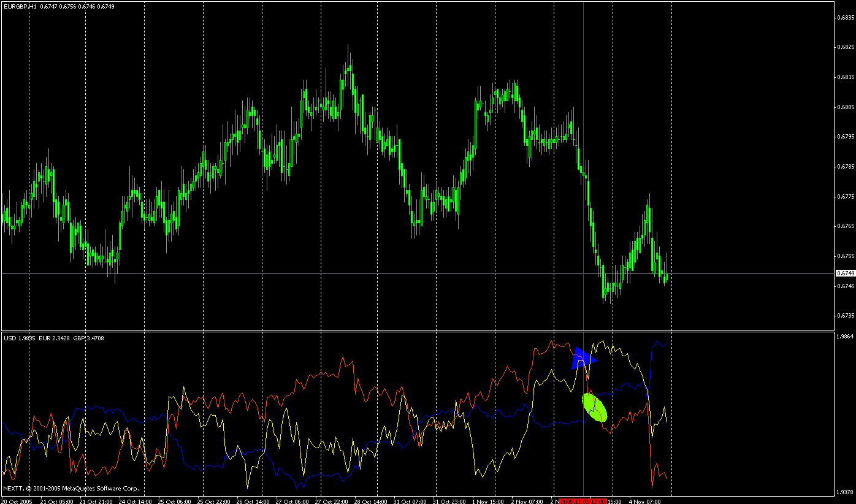Select the 0.6825 price scale label
The height and width of the screenshot is (504, 856).
click(x=846, y=47)
